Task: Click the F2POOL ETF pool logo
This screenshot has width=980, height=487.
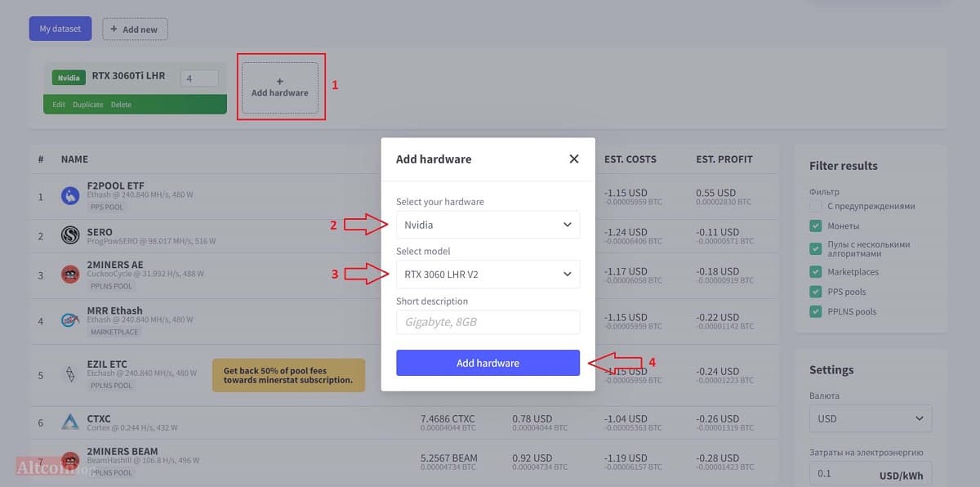Action: (70, 196)
